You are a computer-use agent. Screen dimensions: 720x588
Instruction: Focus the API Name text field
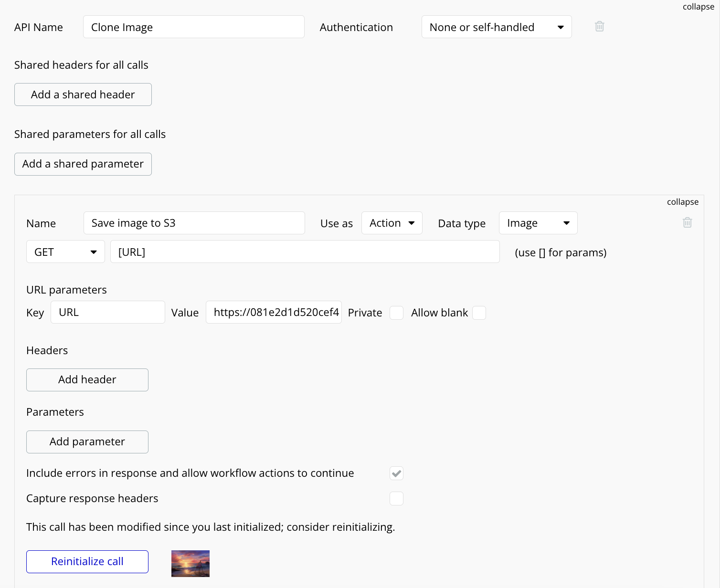193,27
